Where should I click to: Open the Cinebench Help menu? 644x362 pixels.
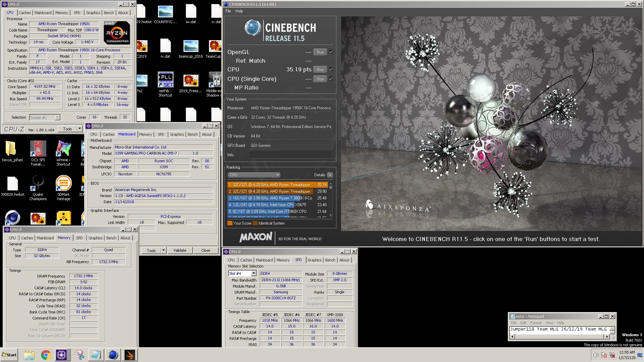[239, 11]
